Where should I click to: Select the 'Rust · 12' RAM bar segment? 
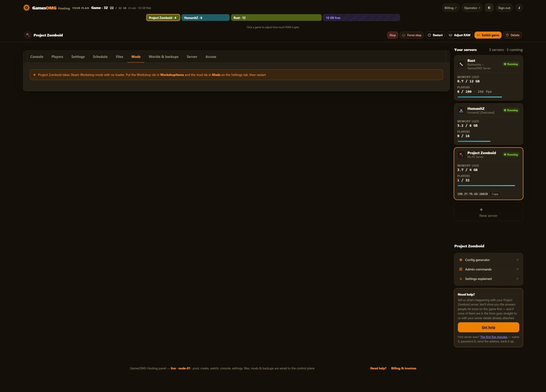click(276, 18)
